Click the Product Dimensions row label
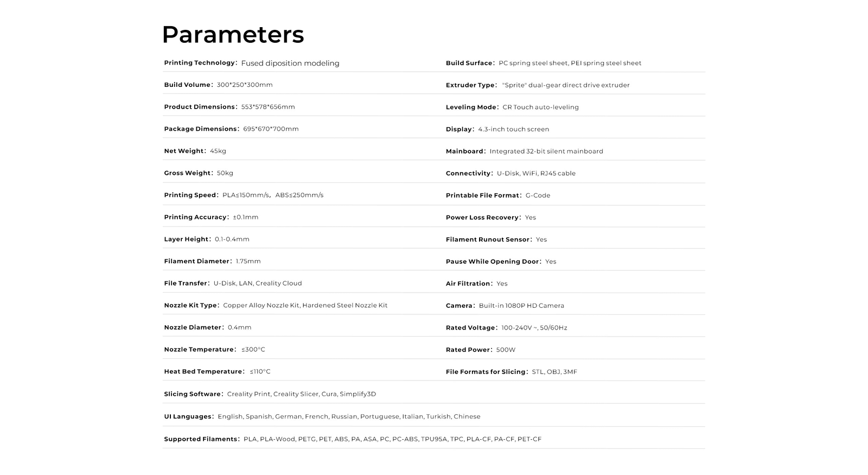This screenshot has width=868, height=475. coord(199,107)
